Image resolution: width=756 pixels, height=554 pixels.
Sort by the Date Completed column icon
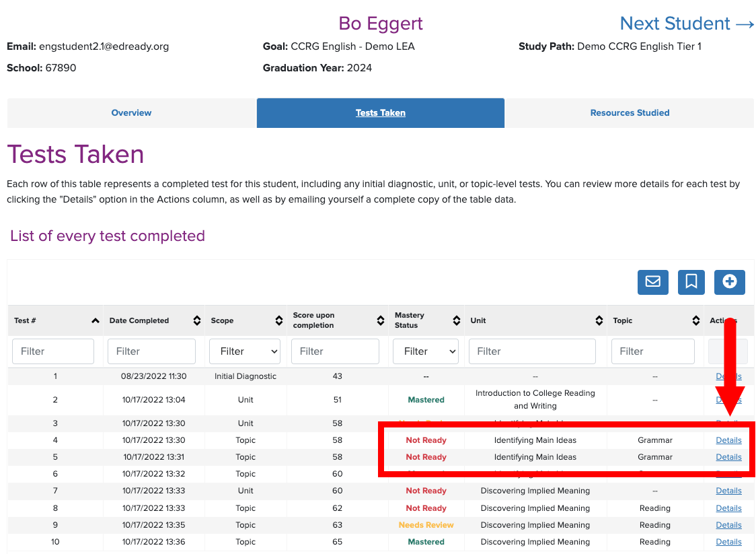(196, 320)
